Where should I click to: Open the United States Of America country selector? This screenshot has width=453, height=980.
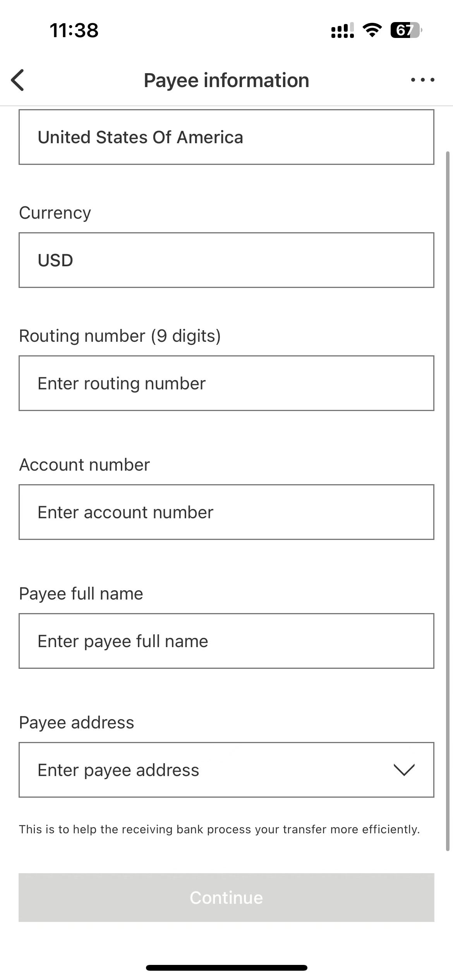226,137
